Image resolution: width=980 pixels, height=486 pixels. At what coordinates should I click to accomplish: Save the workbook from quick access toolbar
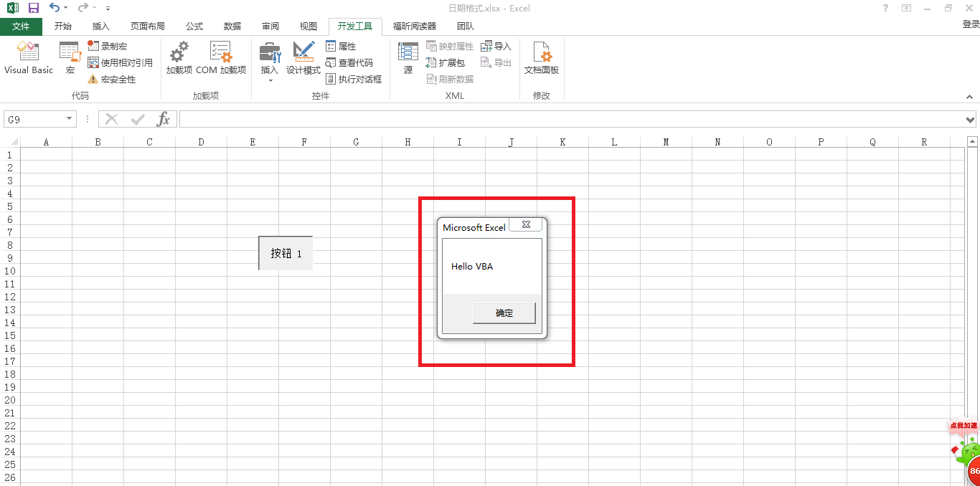point(34,8)
